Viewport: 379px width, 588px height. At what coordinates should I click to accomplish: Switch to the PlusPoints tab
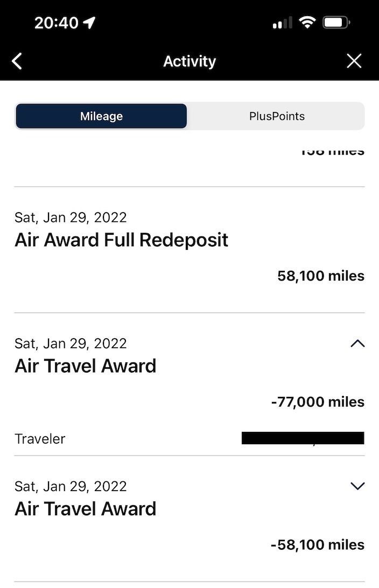click(277, 116)
